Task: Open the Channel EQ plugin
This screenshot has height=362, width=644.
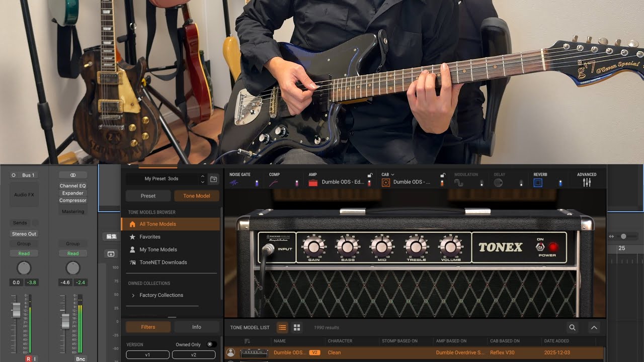Action: click(x=73, y=186)
